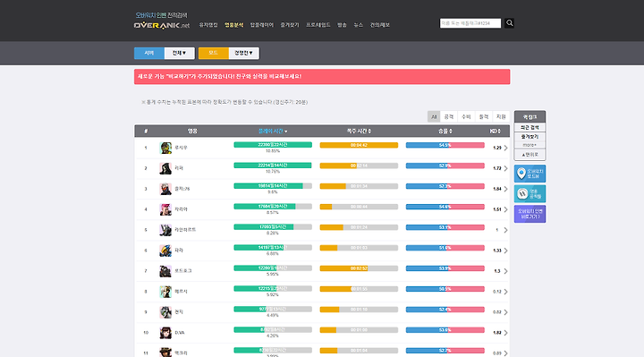
Task: Click the Roadhog portrait in row 7
Action: coord(165,271)
